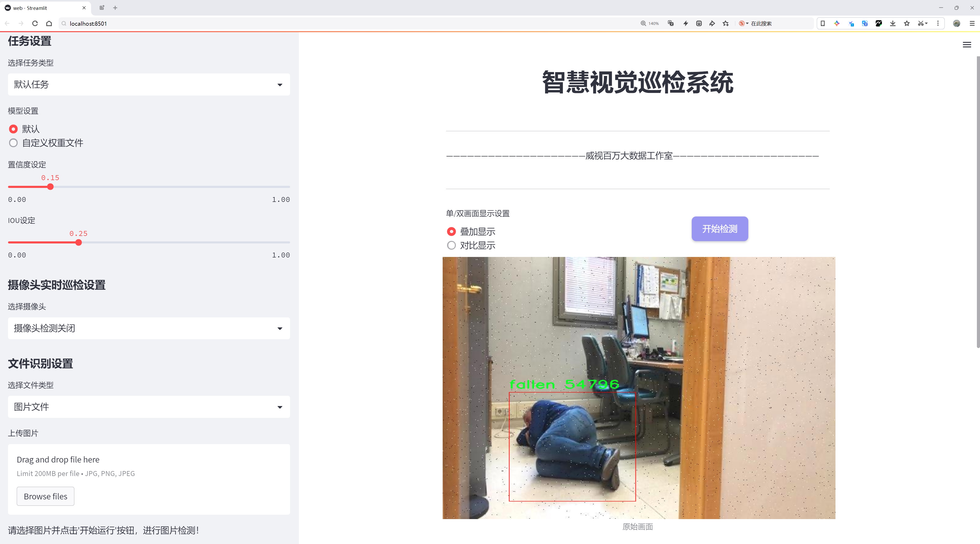Expand the 图片文件 file type dropdown

pyautogui.click(x=149, y=407)
